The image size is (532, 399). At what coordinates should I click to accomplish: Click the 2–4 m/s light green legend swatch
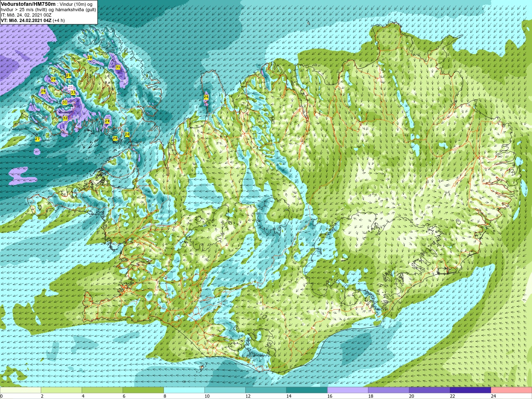point(61,390)
